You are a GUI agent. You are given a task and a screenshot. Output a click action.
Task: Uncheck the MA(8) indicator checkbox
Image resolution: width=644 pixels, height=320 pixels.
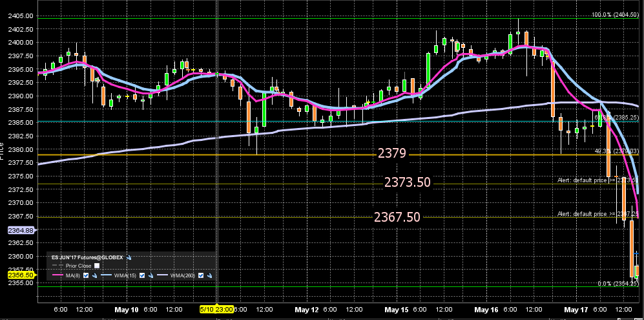coord(86,275)
